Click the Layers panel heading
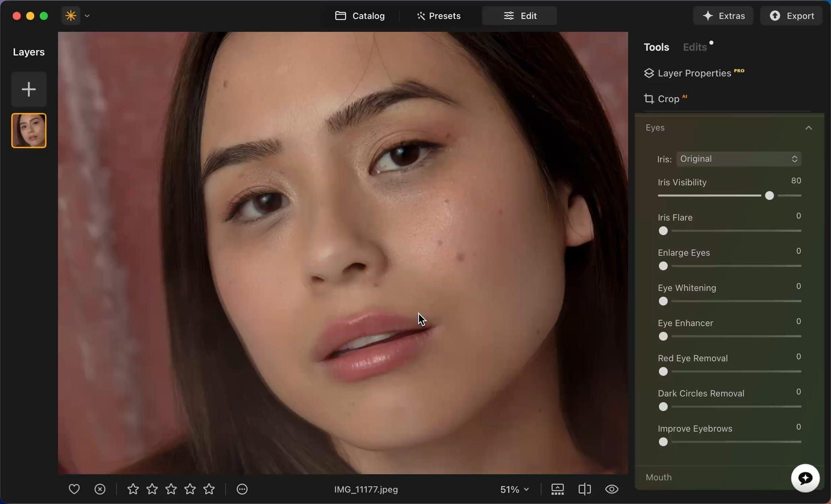The width and height of the screenshot is (831, 504). point(29,52)
